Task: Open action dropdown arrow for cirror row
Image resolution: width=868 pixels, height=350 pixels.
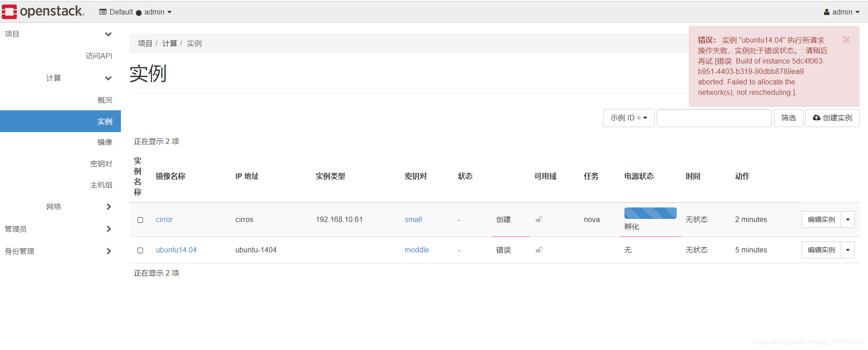Action: [x=848, y=220]
